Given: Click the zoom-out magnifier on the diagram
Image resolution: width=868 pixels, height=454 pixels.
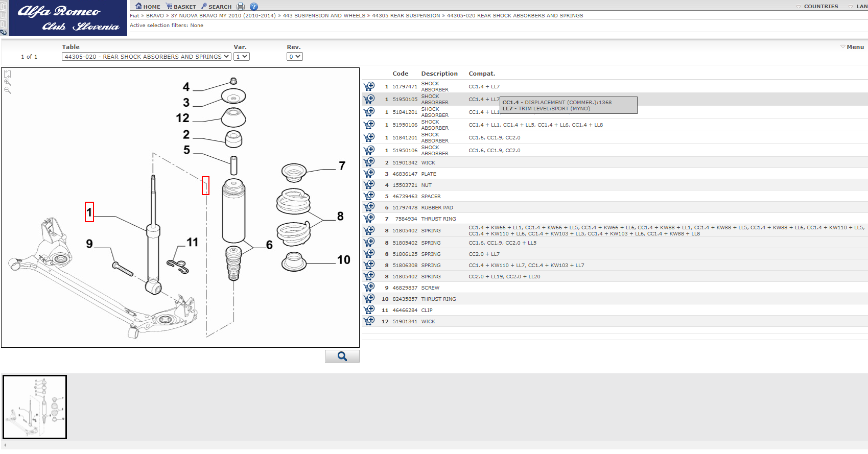Looking at the screenshot, I should click(x=8, y=90).
